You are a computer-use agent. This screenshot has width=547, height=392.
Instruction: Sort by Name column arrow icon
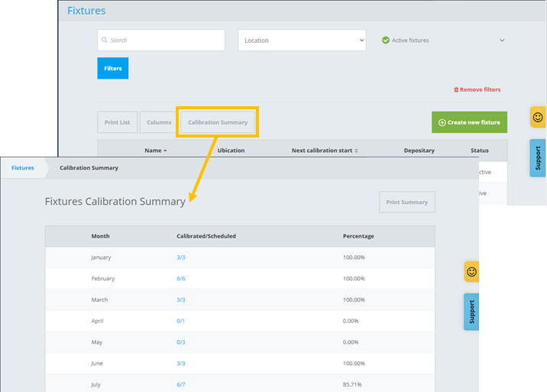pyautogui.click(x=165, y=151)
